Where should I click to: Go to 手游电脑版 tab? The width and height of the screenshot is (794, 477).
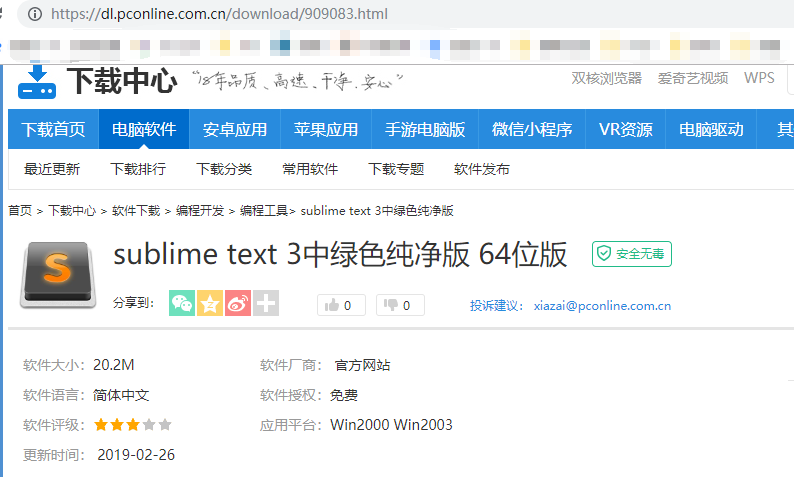pyautogui.click(x=425, y=129)
